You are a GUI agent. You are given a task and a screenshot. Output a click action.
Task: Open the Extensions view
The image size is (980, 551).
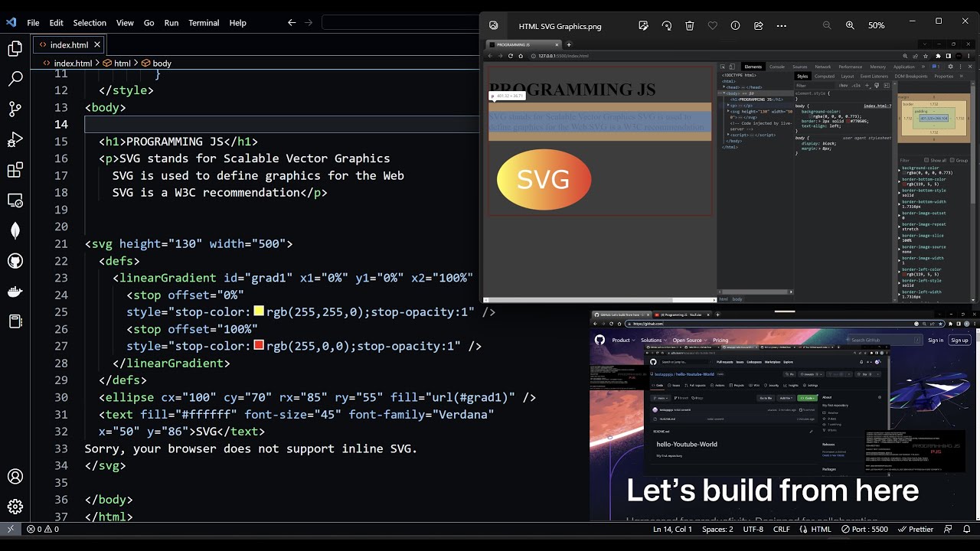(15, 170)
